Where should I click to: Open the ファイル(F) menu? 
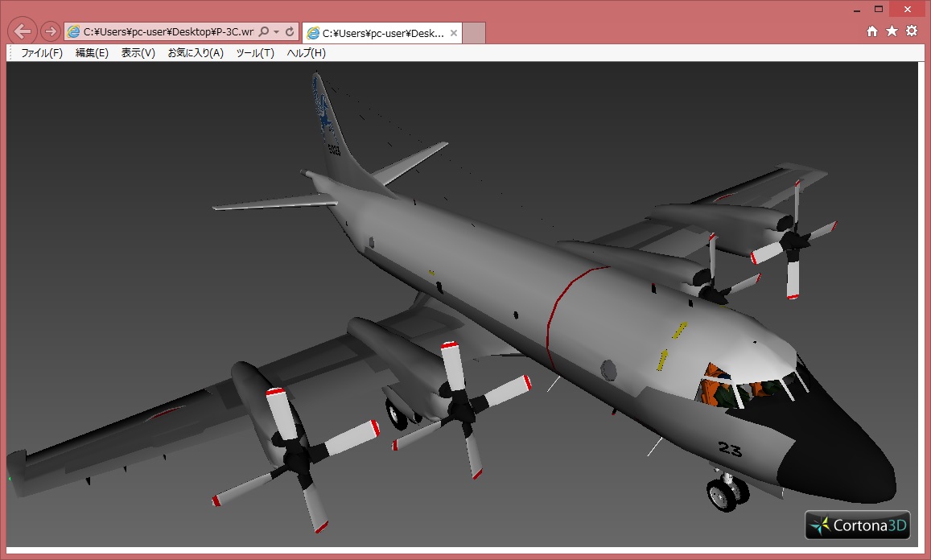(x=42, y=53)
